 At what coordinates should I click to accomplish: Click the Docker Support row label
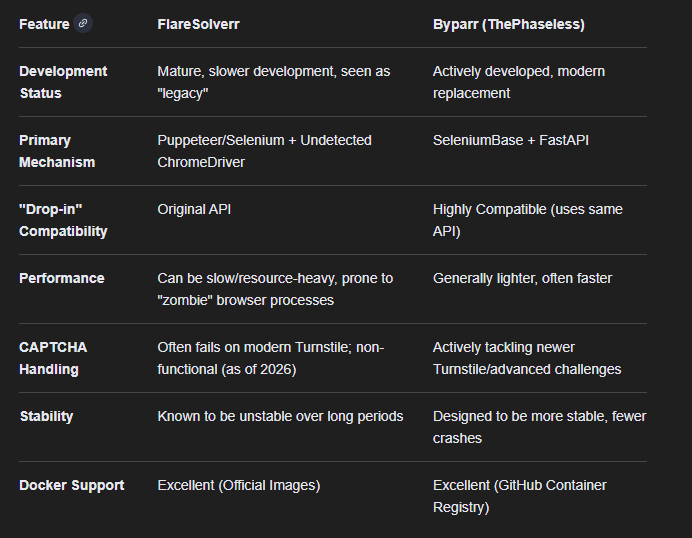tap(71, 485)
